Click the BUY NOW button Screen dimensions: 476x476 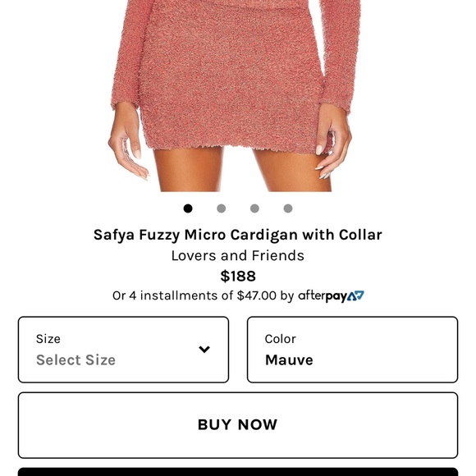point(238,425)
